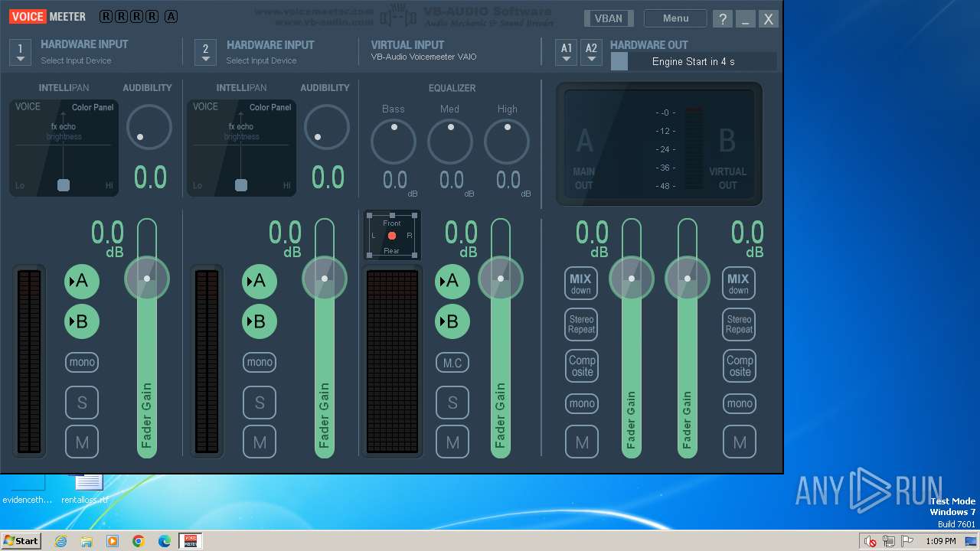Mute bus A output

pyautogui.click(x=582, y=442)
